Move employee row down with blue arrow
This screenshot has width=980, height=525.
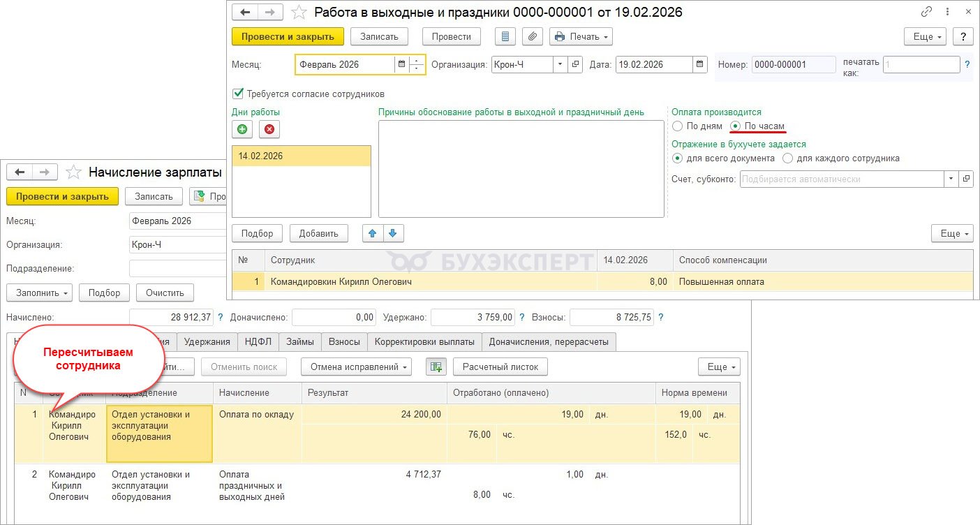pos(393,233)
